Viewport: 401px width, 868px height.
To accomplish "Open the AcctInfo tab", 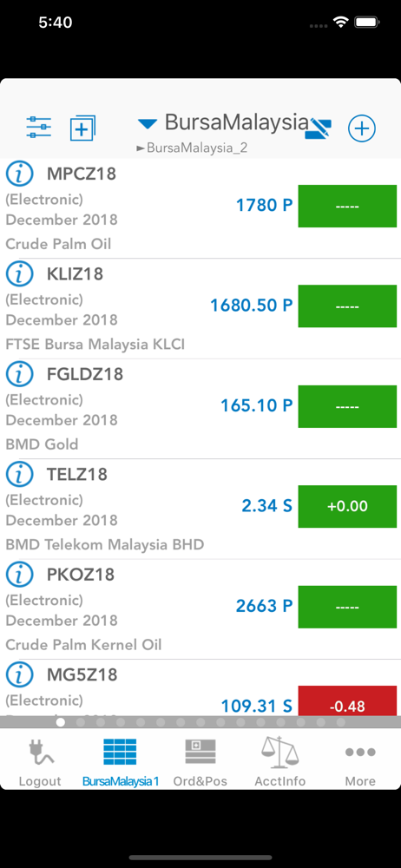I will pos(279,762).
